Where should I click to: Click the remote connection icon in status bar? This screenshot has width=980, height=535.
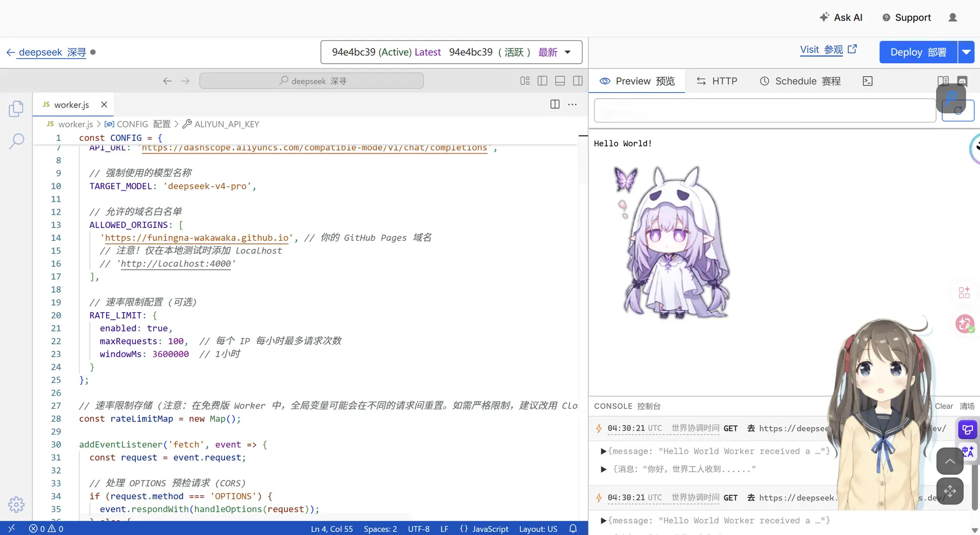tap(11, 528)
